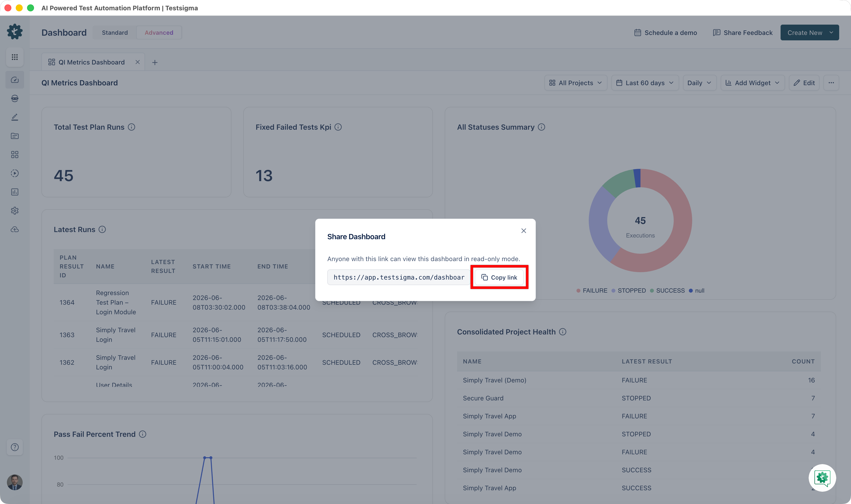The image size is (851, 504).
Task: Toggle STOPPED legend item in chart
Action: click(628, 291)
